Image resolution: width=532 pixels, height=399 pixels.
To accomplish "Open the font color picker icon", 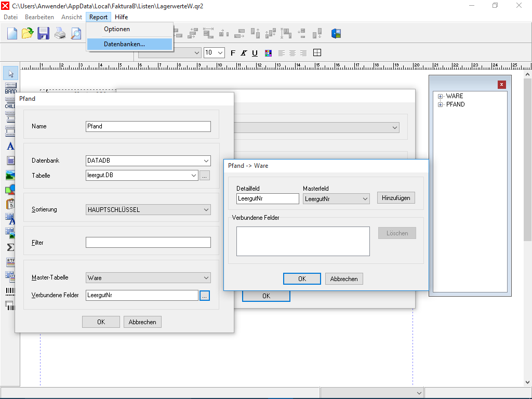I will click(x=268, y=53).
